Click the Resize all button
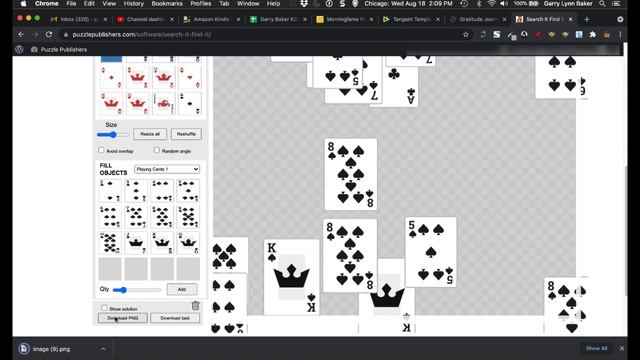Image resolution: width=640 pixels, height=360 pixels. tap(150, 134)
